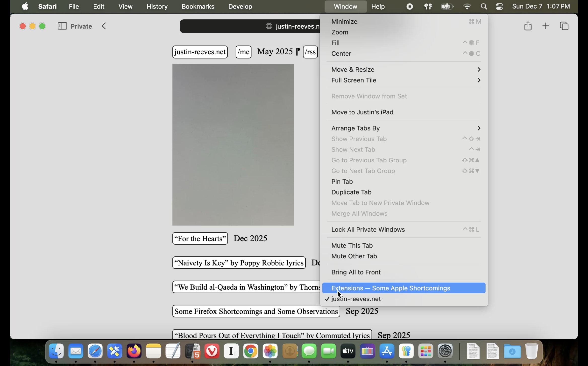Click the /me link on page

tap(243, 52)
